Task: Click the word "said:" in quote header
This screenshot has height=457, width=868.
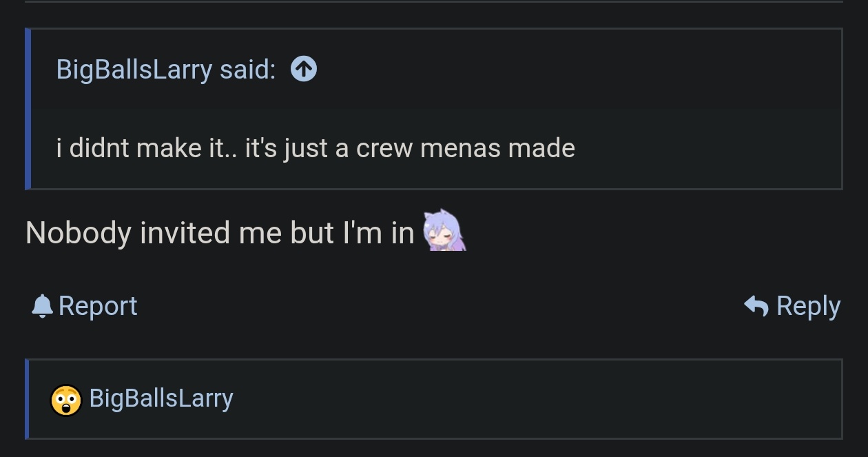Action: pos(247,69)
